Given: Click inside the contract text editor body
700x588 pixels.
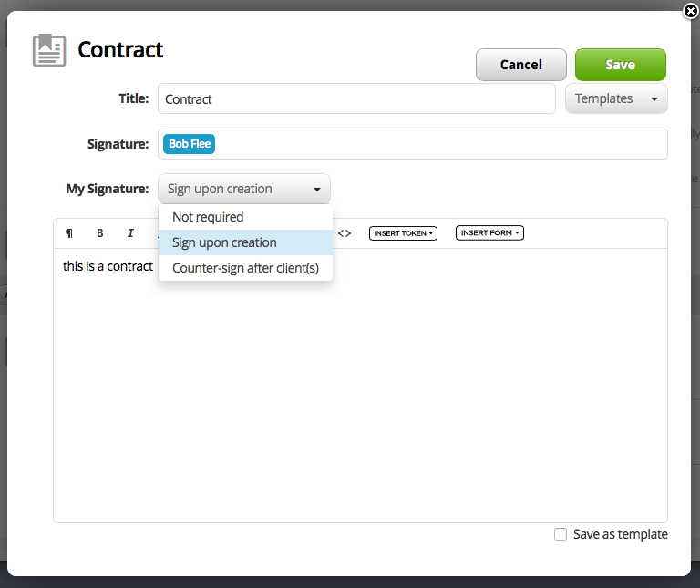Looking at the screenshot, I should pyautogui.click(x=360, y=392).
